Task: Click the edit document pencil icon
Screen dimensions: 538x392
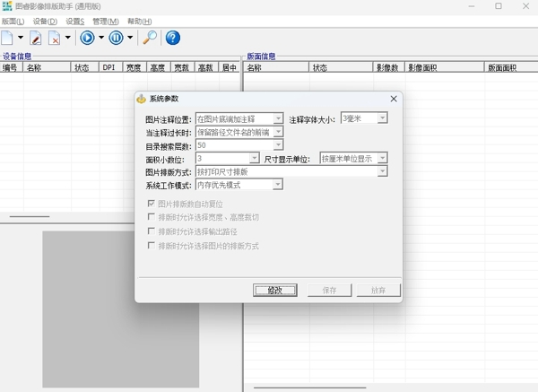Action: [36, 38]
